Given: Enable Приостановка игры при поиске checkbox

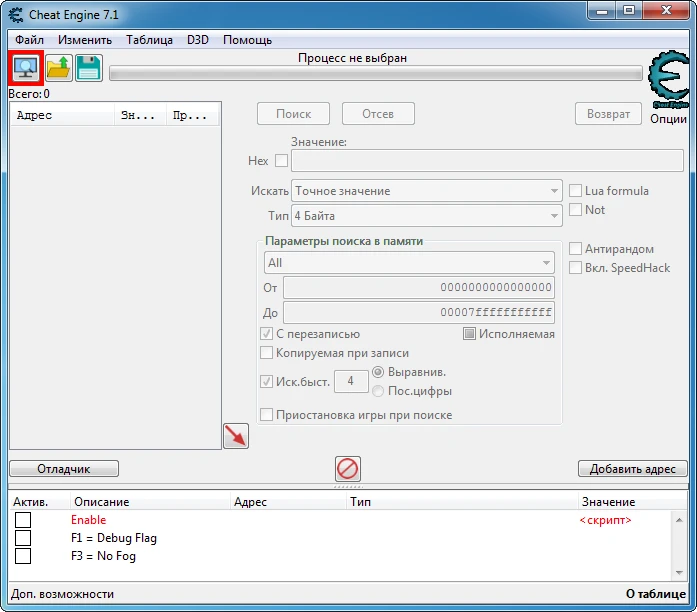Looking at the screenshot, I should [266, 415].
